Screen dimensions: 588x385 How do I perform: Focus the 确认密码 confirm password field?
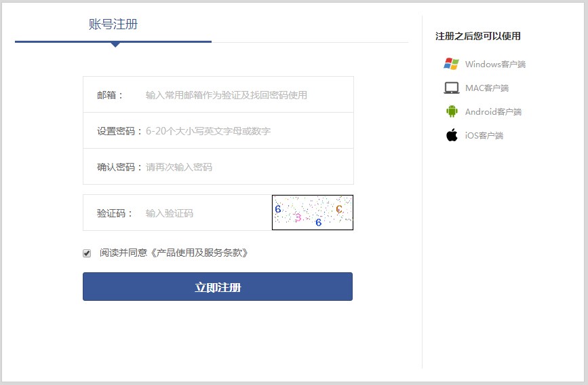click(244, 167)
